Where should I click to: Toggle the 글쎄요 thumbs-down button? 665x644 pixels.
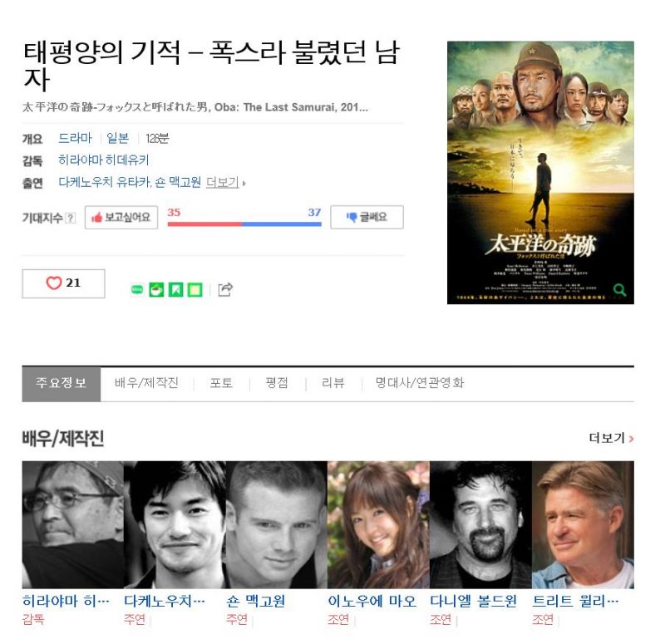pos(367,217)
